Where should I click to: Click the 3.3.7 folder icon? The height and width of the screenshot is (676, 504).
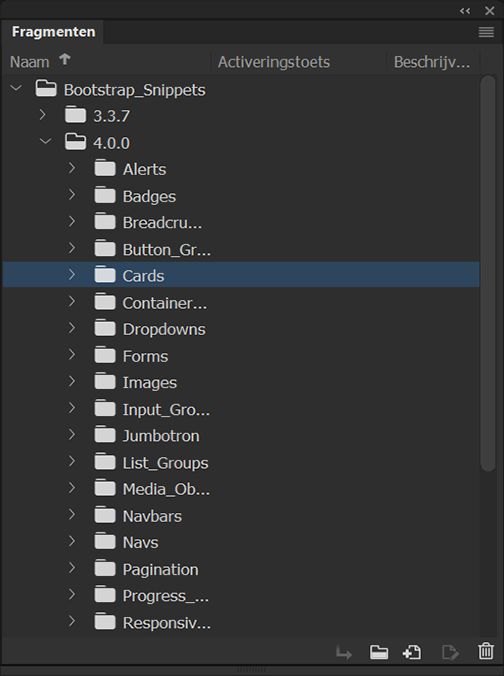coord(75,115)
